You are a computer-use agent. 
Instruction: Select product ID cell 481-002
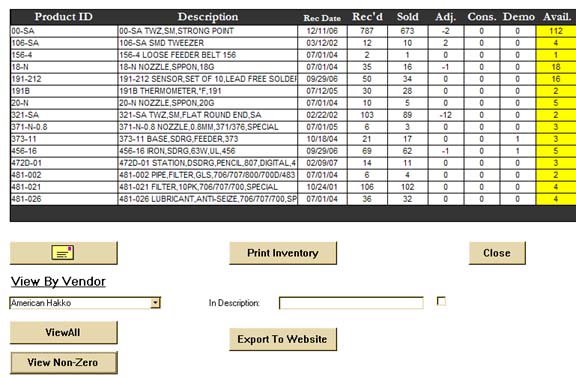pos(64,175)
